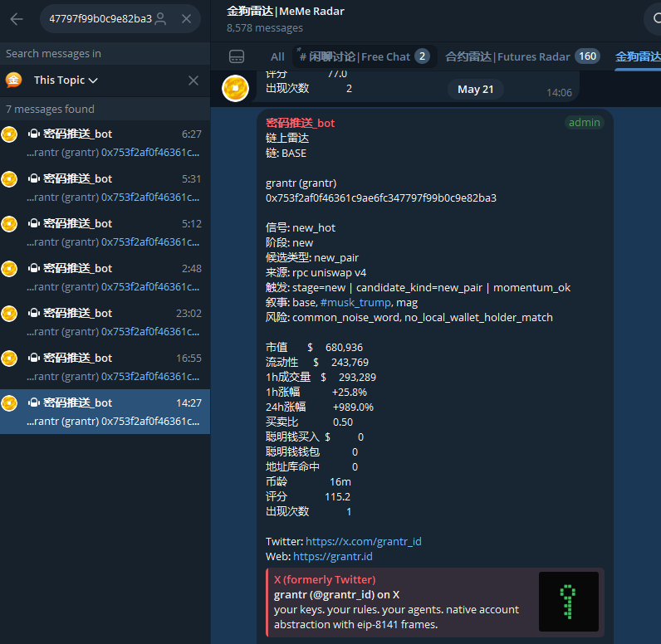Click the coin avatar of the 6:27 result

click(x=9, y=134)
